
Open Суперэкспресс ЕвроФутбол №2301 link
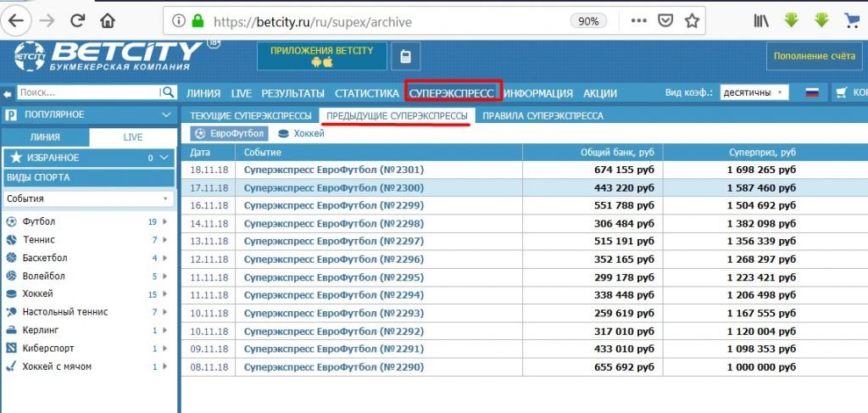pyautogui.click(x=334, y=170)
